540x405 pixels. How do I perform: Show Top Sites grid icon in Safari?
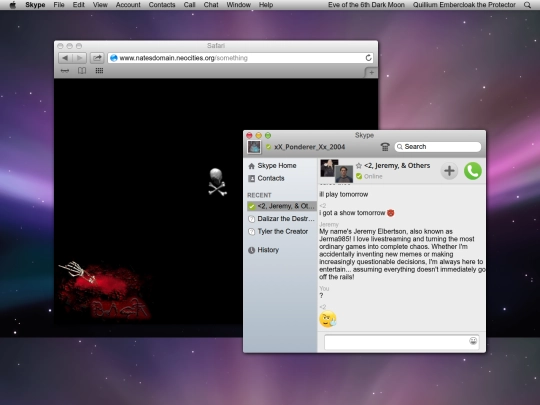pyautogui.click(x=99, y=71)
